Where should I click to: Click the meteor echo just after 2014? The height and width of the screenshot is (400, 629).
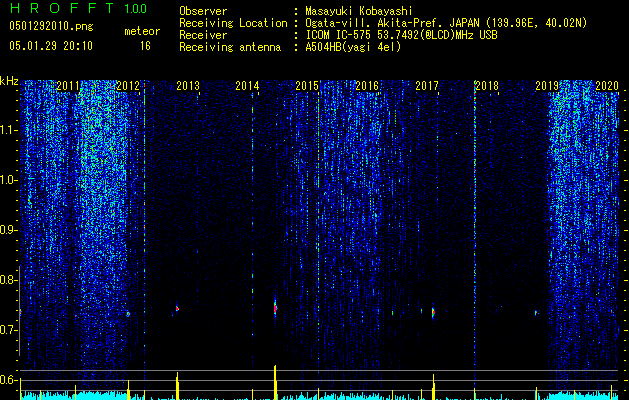coord(275,308)
